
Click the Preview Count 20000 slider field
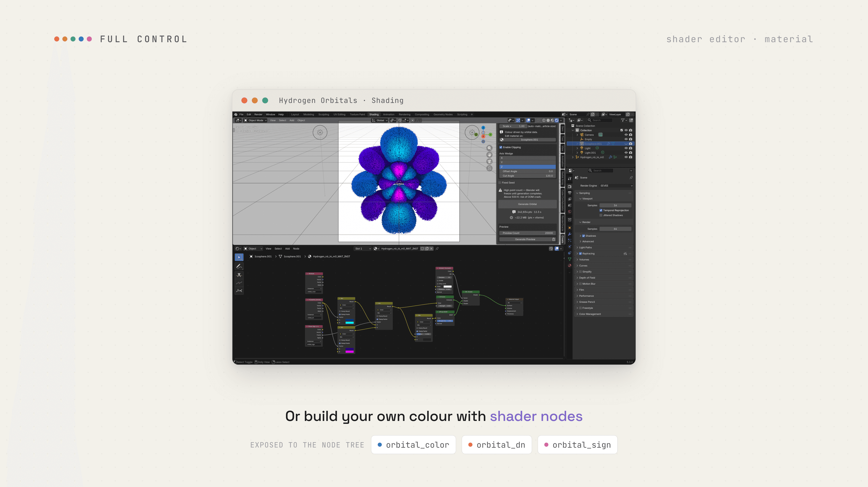(527, 233)
